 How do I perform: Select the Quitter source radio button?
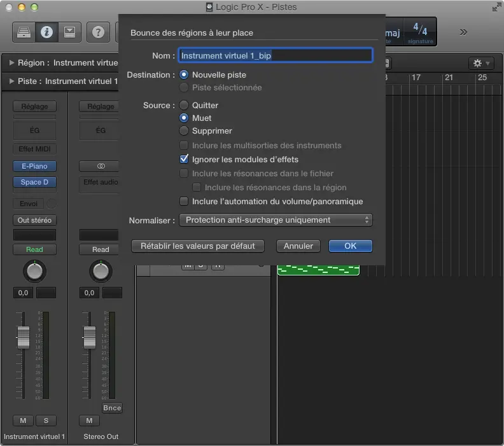(184, 105)
